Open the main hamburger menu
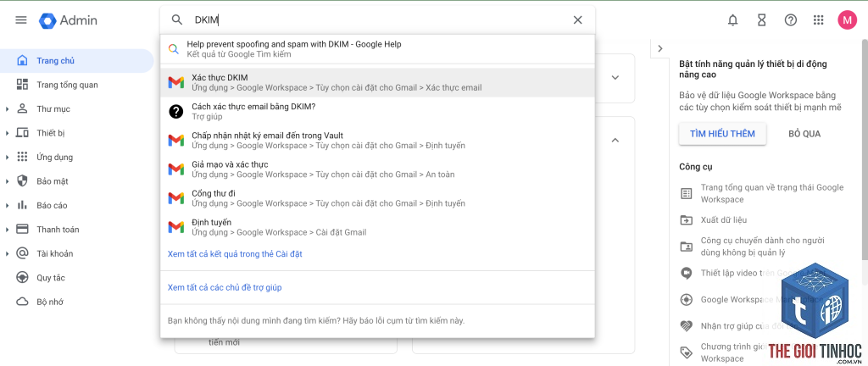 [21, 20]
